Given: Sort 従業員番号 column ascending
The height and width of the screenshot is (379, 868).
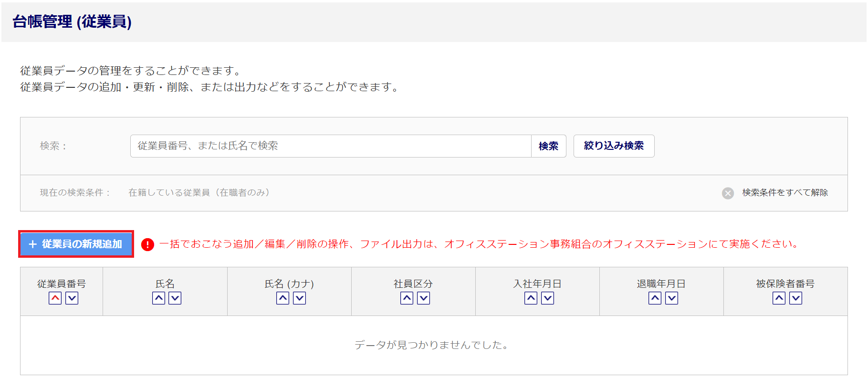Looking at the screenshot, I should pos(55,298).
